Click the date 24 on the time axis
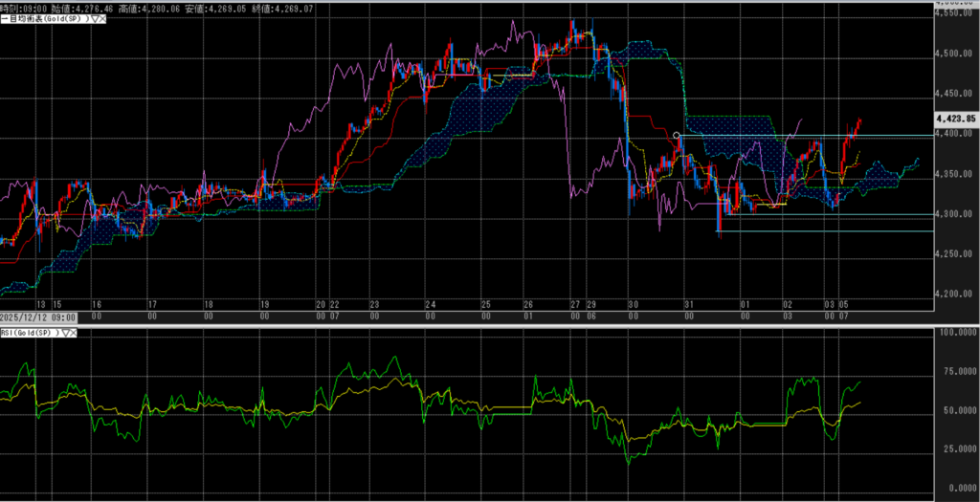Screen dimensions: 980x502 (x=431, y=304)
